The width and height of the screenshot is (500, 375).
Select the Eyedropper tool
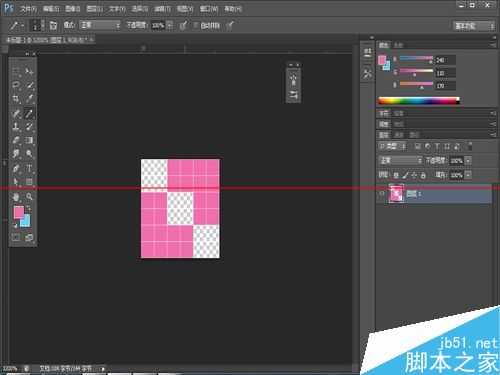point(29,99)
